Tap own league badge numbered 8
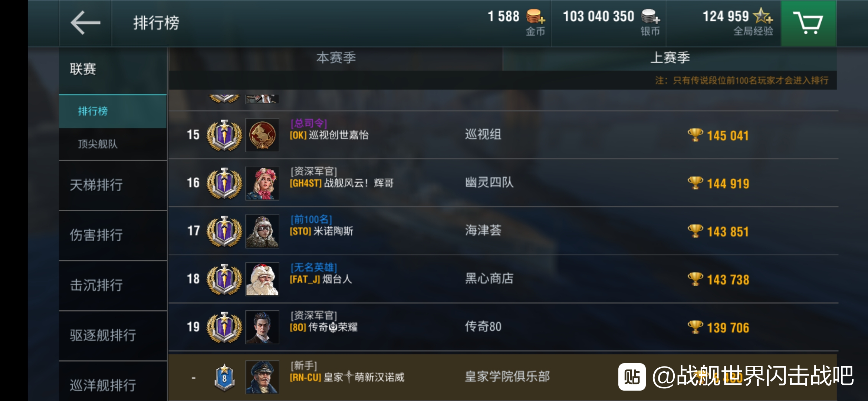The width and height of the screenshot is (868, 401). (224, 378)
